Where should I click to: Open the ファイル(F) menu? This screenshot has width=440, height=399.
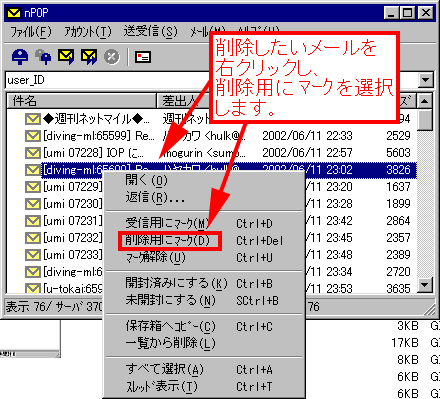click(x=31, y=32)
